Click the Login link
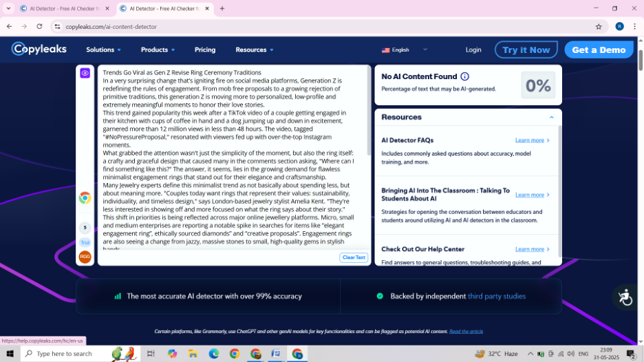The width and height of the screenshot is (644, 362). tap(473, 50)
